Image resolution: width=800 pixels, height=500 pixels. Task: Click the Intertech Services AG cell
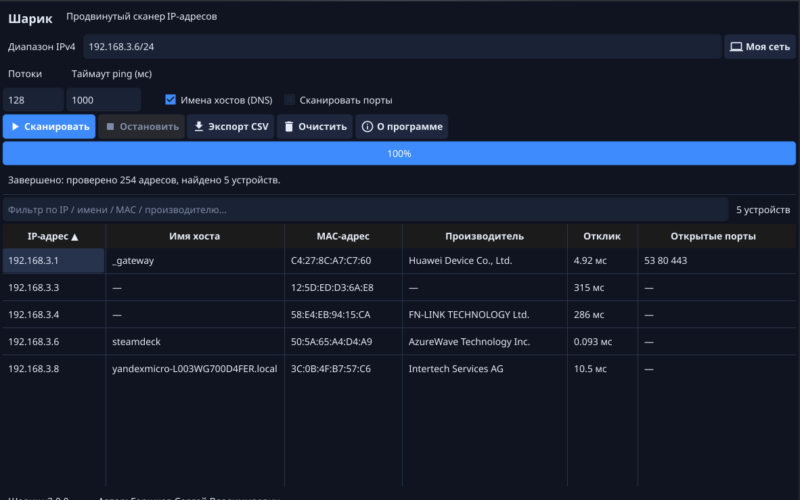click(484, 369)
